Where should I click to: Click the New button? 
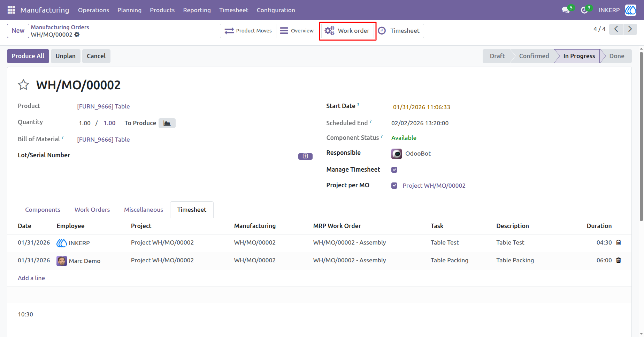point(18,31)
